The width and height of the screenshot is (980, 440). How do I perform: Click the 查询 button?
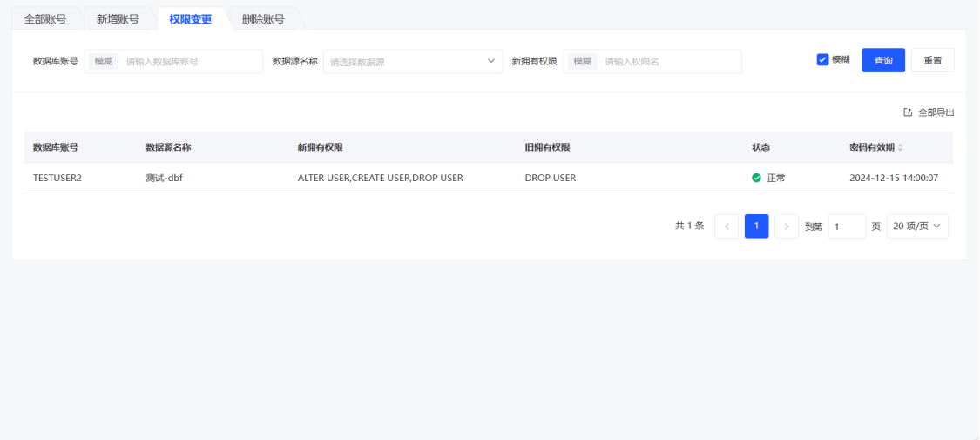[x=883, y=61]
